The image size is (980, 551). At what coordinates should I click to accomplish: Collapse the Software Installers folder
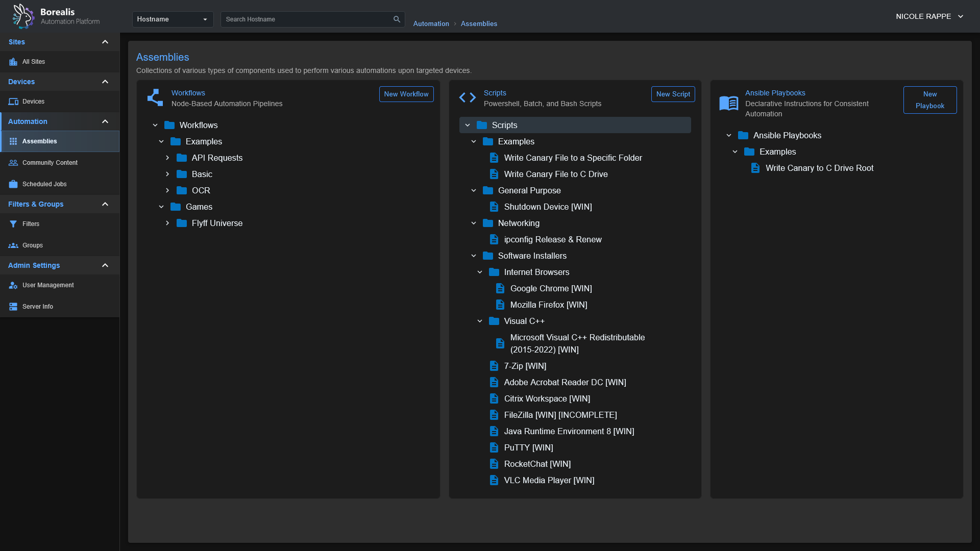[x=474, y=256]
